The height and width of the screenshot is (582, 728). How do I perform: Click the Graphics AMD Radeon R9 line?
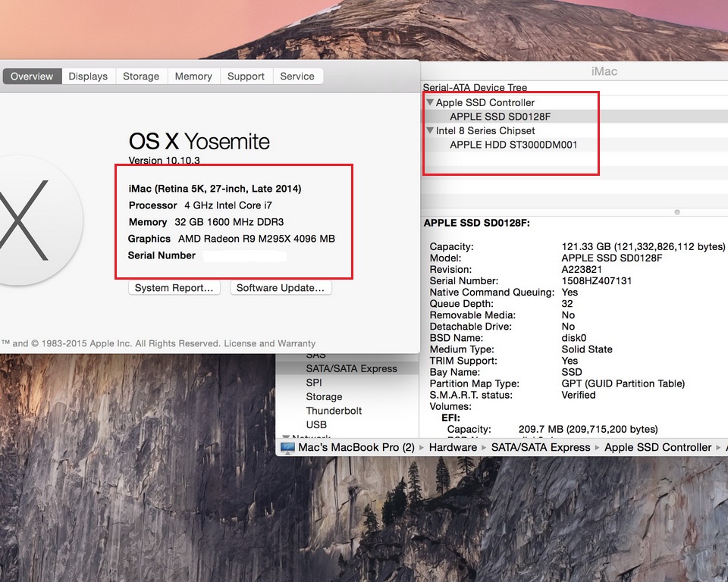(x=231, y=239)
